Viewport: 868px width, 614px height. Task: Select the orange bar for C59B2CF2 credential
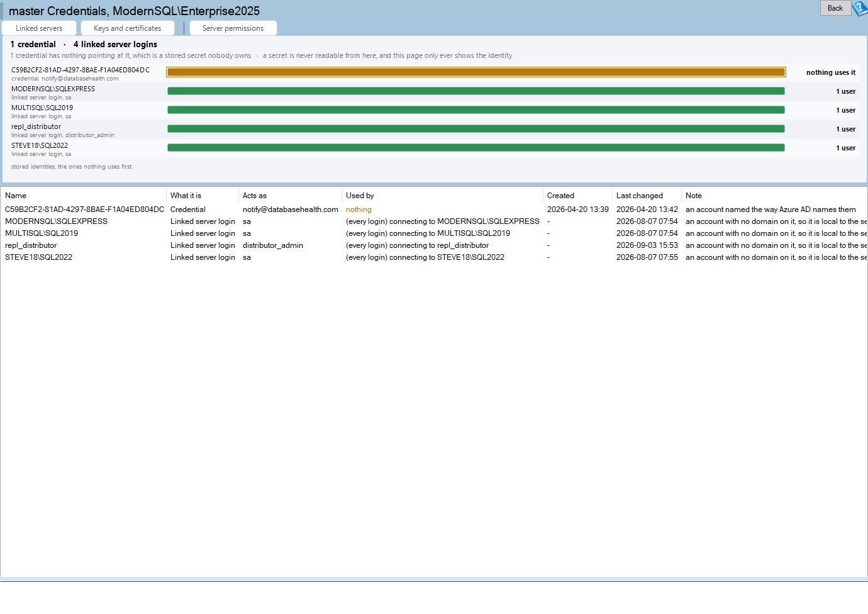(476, 72)
